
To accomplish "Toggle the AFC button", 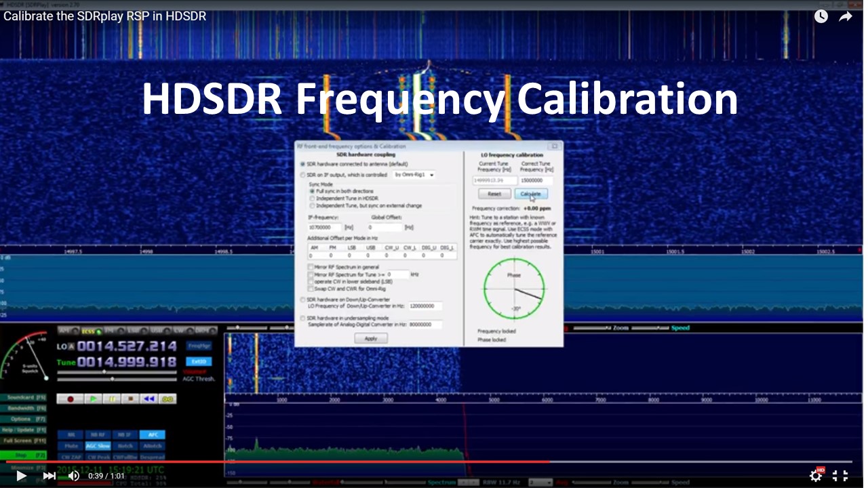I will (x=152, y=434).
